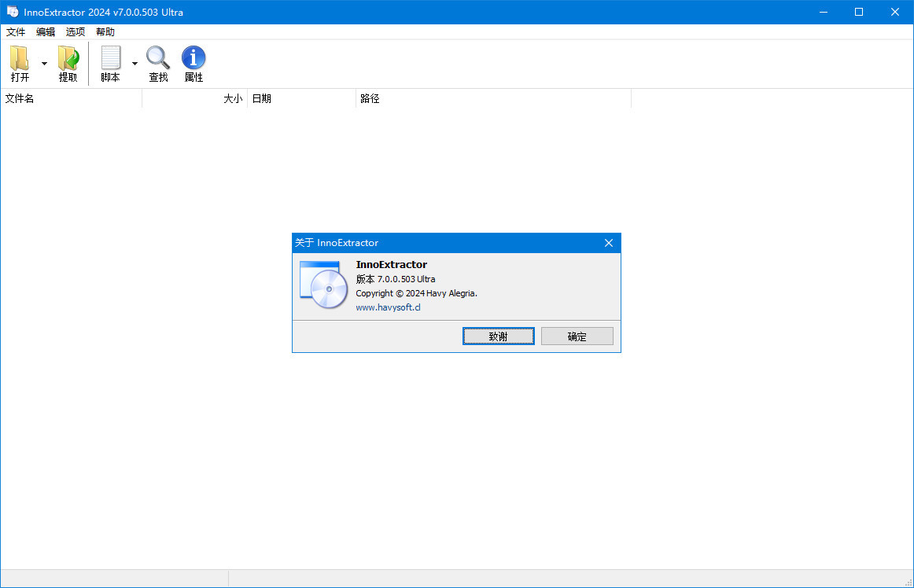
Task: Open the Properties (属性) info icon
Action: [x=193, y=59]
